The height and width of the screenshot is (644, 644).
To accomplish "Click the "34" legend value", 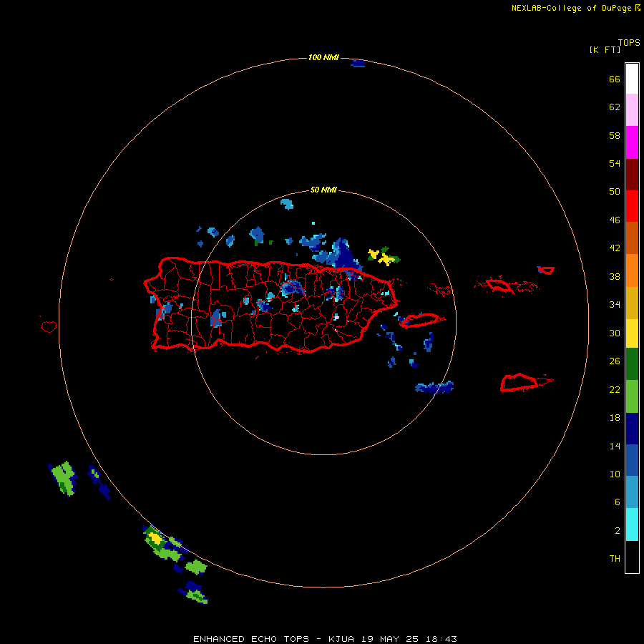I will [615, 305].
